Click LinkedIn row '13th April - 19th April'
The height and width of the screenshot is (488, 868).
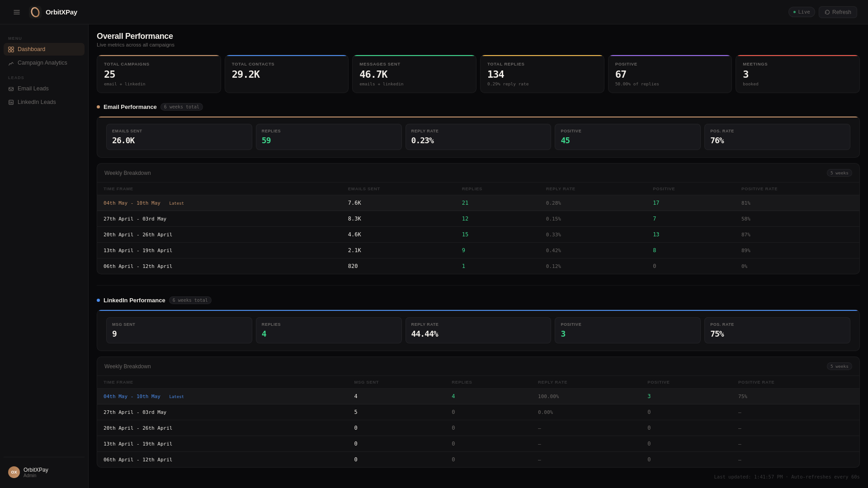click(478, 444)
